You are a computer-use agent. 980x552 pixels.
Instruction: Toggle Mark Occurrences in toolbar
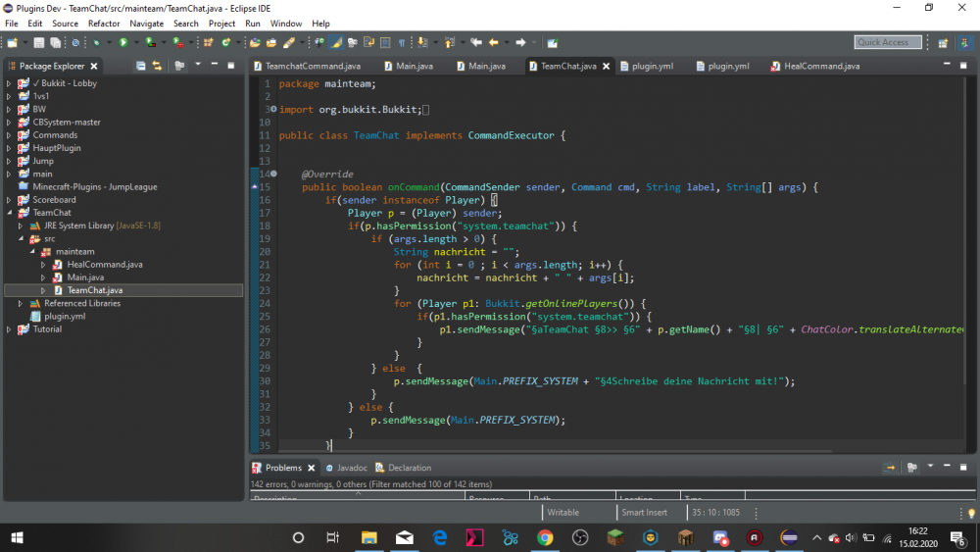336,42
